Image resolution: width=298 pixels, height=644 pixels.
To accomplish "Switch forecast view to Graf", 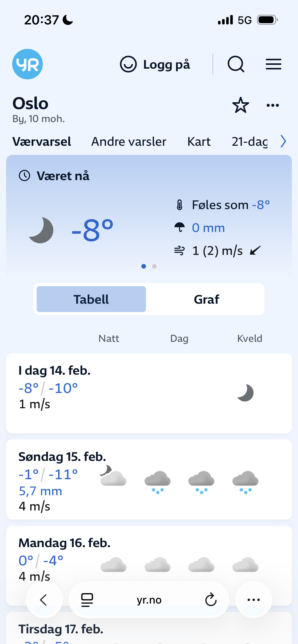I will point(206,299).
